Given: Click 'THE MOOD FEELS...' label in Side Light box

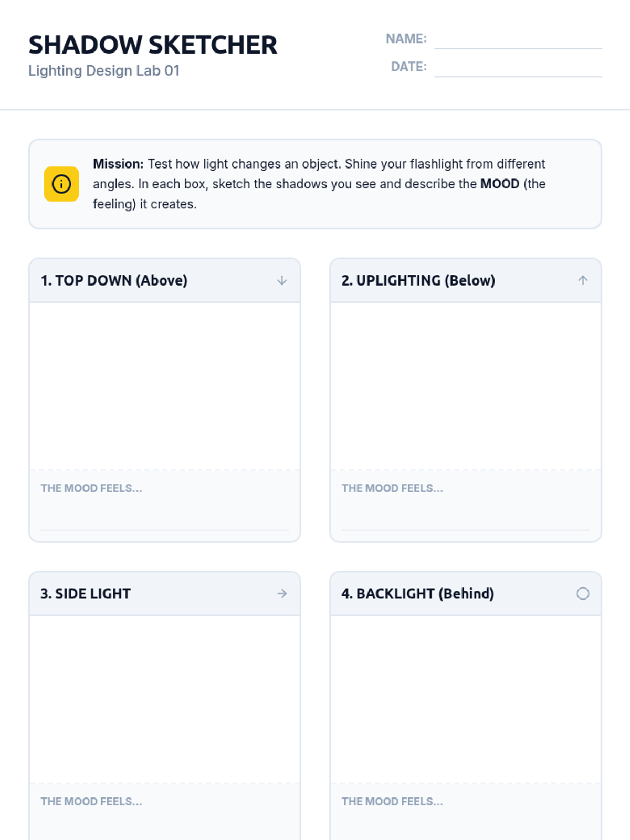Looking at the screenshot, I should pyautogui.click(x=91, y=802).
